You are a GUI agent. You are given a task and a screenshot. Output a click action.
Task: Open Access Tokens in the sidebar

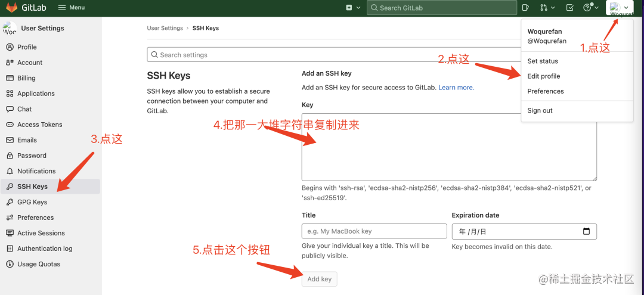(40, 125)
